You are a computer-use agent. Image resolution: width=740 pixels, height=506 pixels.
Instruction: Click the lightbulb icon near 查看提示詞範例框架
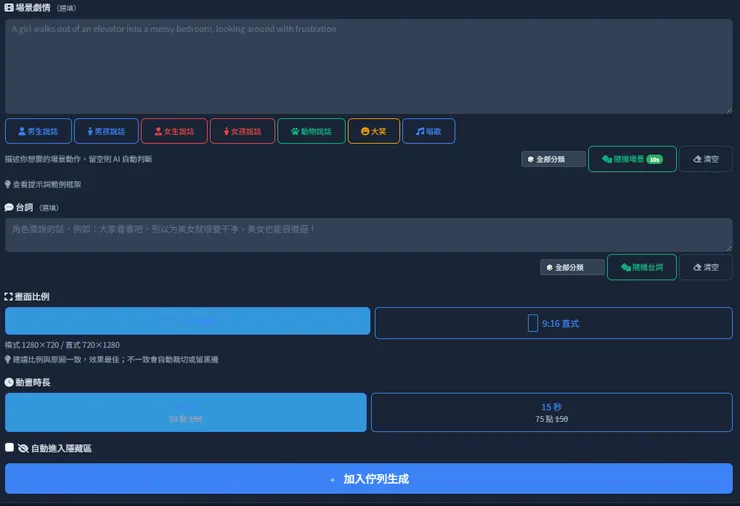pos(8,184)
